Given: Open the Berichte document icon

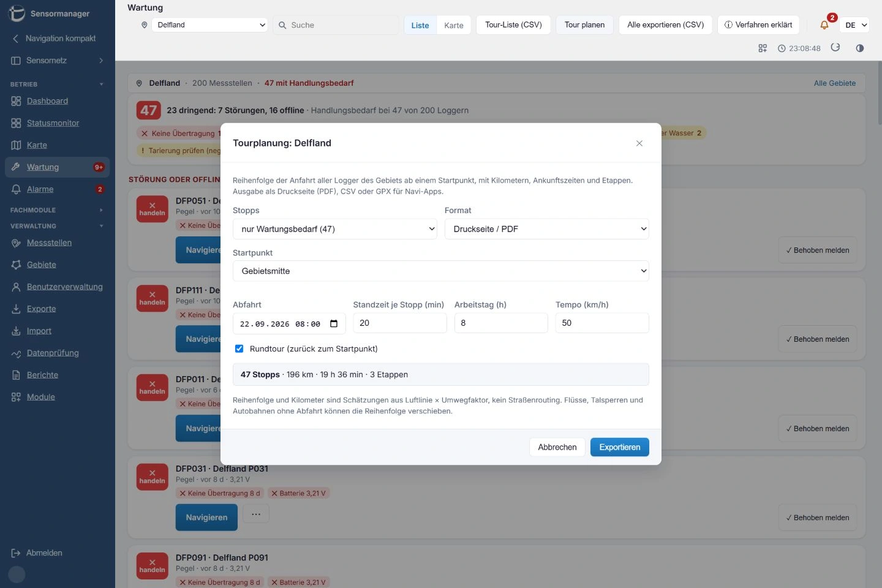Looking at the screenshot, I should click(16, 375).
